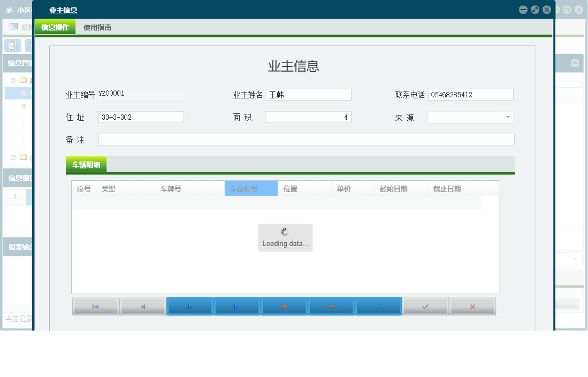
Task: Advance to the next record arrow icon
Action: 190,306
